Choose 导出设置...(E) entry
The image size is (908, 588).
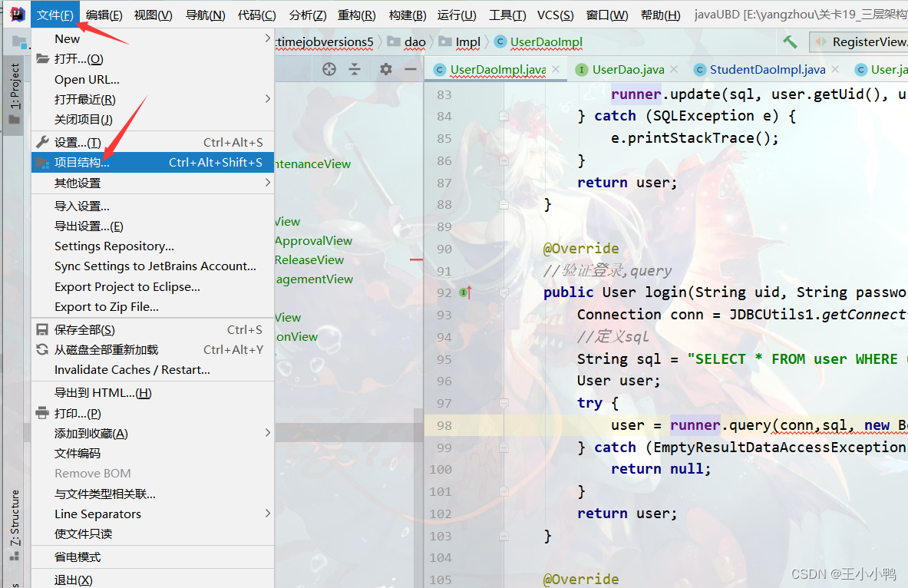coord(153,226)
